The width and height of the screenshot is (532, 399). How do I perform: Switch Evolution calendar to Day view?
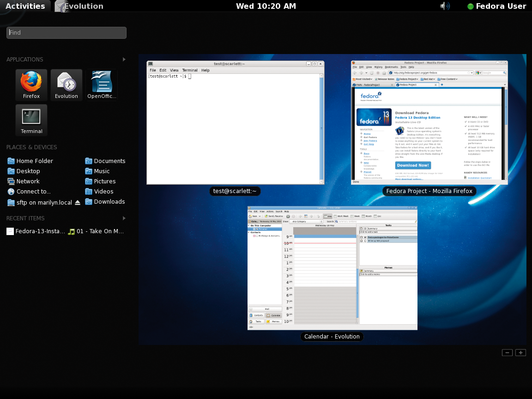(327, 216)
